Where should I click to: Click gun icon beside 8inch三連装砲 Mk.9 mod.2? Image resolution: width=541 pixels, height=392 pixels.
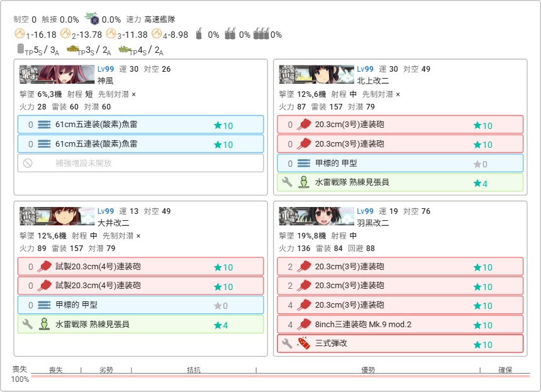point(304,325)
